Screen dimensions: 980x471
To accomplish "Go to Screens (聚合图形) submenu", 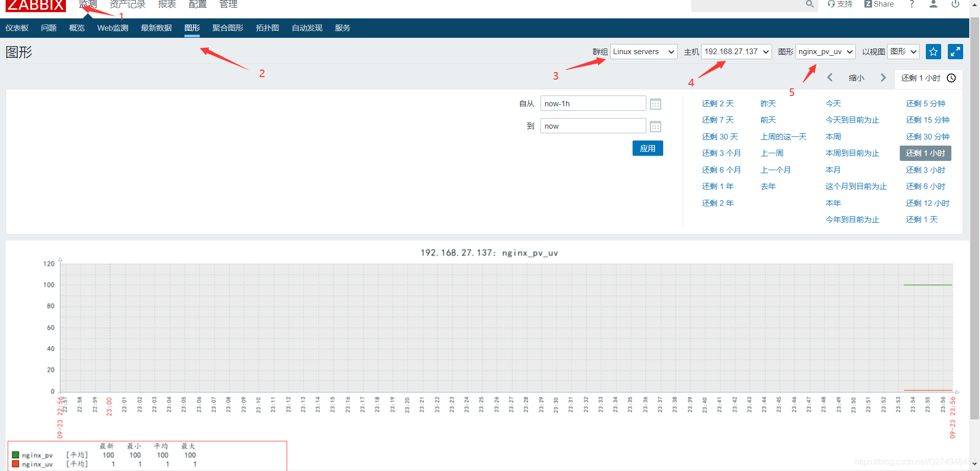I will (228, 28).
